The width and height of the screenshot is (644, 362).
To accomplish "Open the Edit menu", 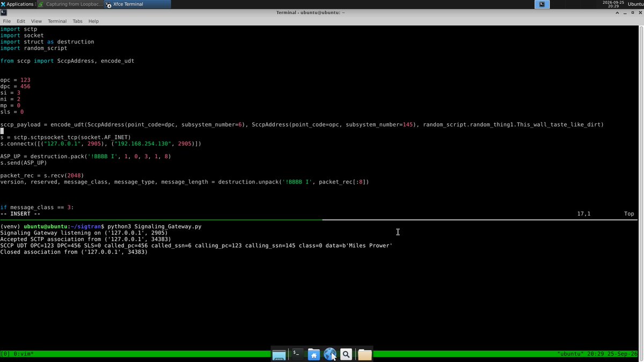I will 21,21.
